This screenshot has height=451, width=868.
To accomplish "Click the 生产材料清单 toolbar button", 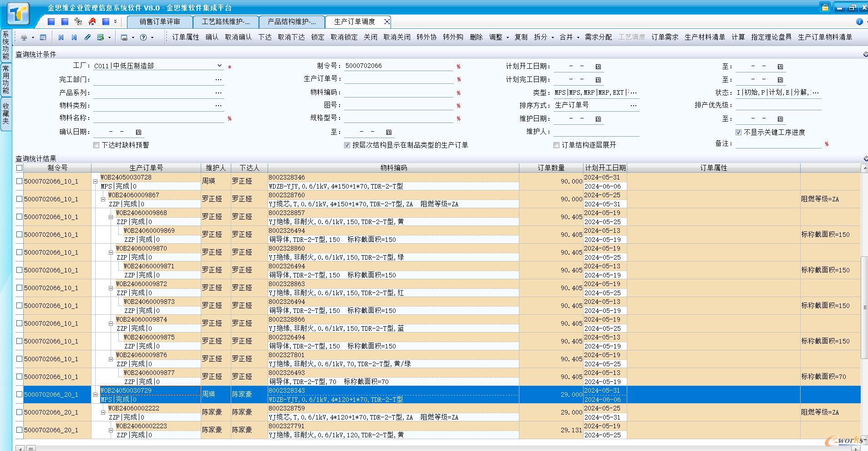I will coord(705,37).
